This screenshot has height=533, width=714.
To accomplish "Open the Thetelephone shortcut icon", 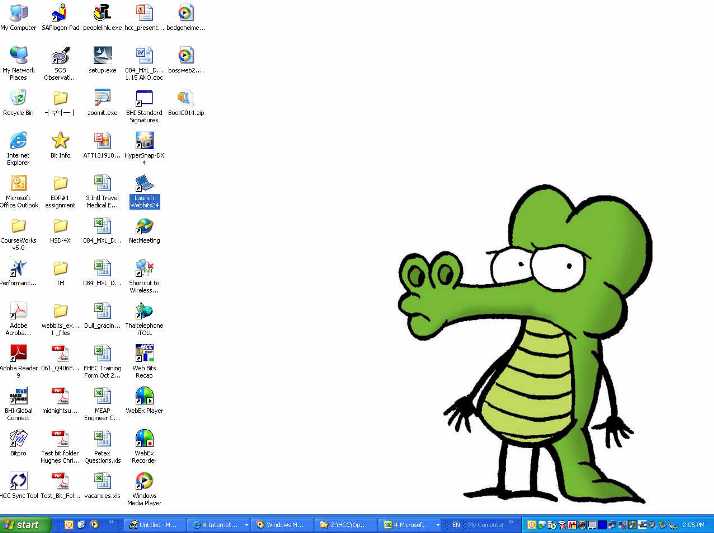I will (144, 319).
